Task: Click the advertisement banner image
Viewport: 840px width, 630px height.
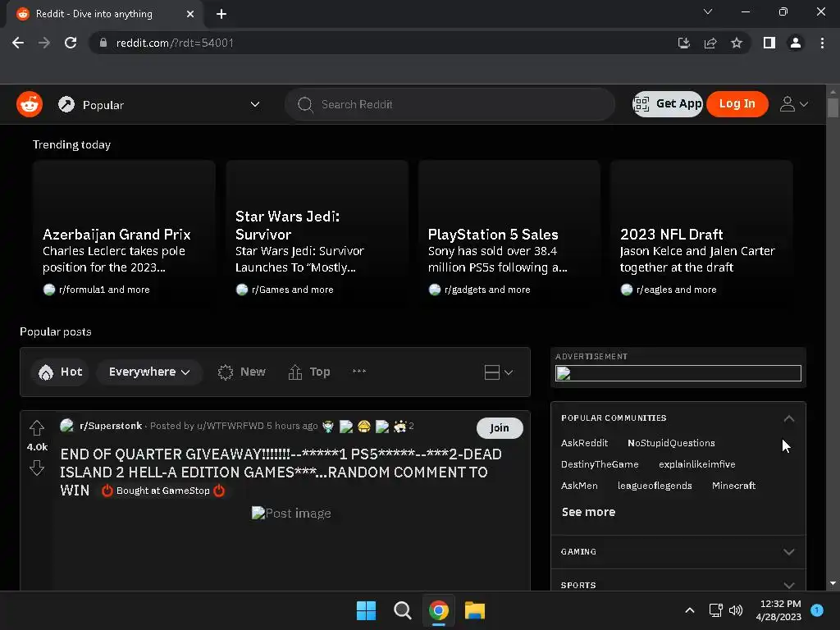Action: coord(678,373)
